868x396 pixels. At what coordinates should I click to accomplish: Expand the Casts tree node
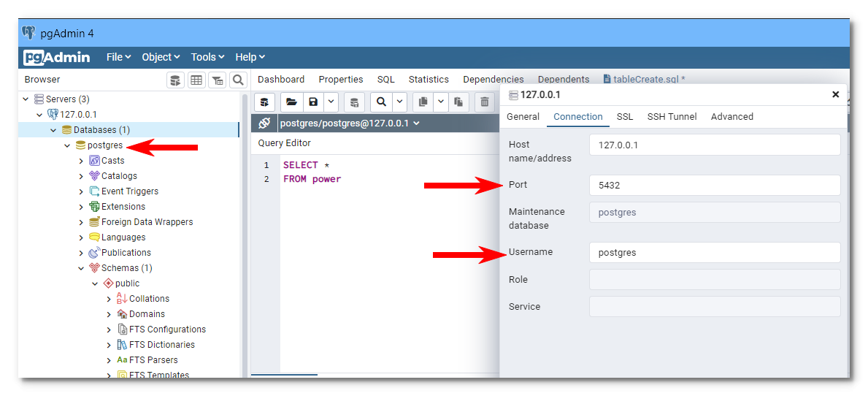tap(81, 161)
